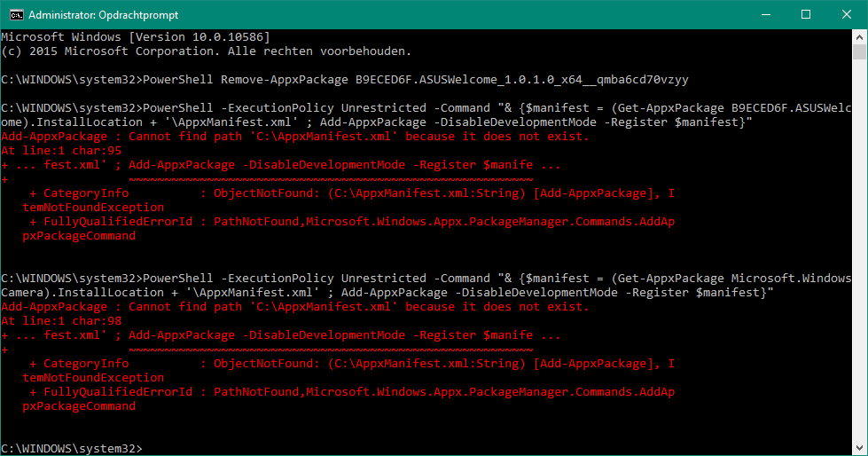Close the Opdrachtprompt window

(847, 14)
